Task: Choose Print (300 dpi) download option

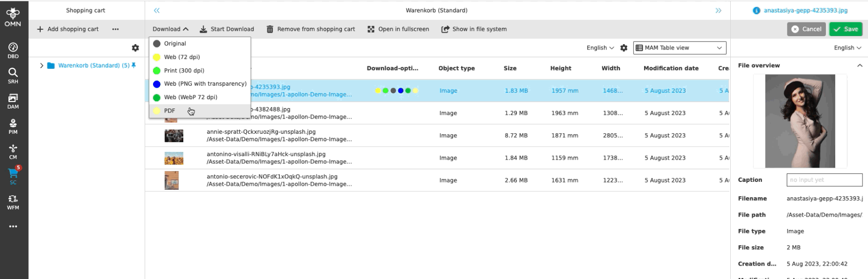Action: 184,71
